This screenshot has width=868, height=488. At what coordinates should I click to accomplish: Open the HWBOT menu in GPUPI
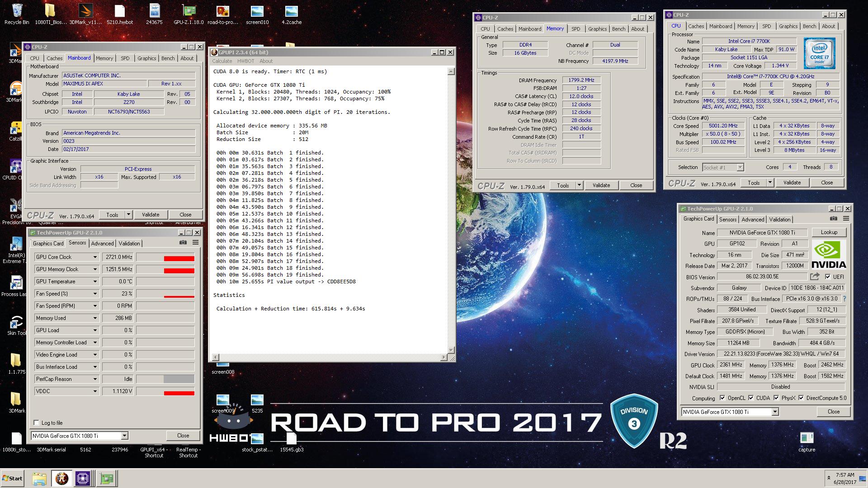[x=245, y=61]
